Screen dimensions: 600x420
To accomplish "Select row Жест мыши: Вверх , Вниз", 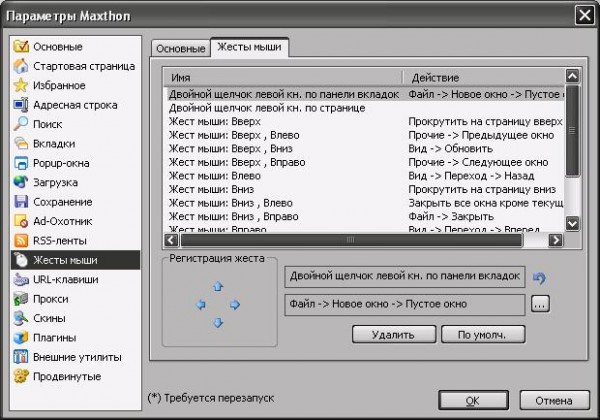I will (x=364, y=148).
